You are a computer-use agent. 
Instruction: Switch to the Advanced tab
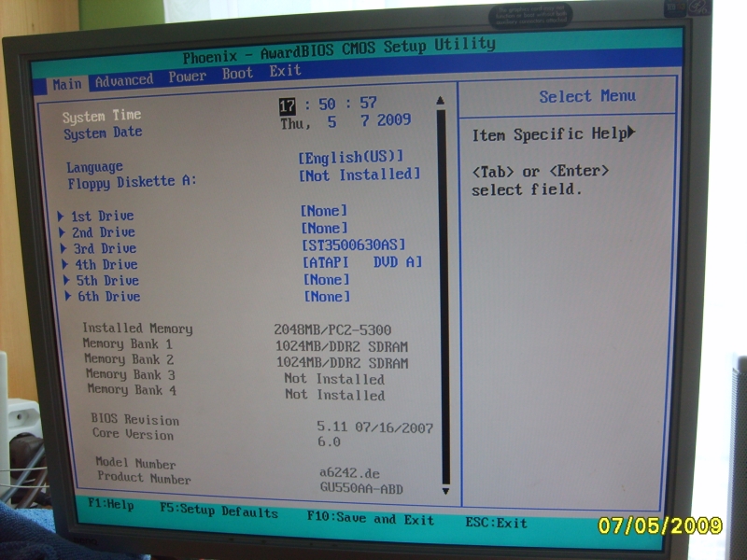coord(124,80)
